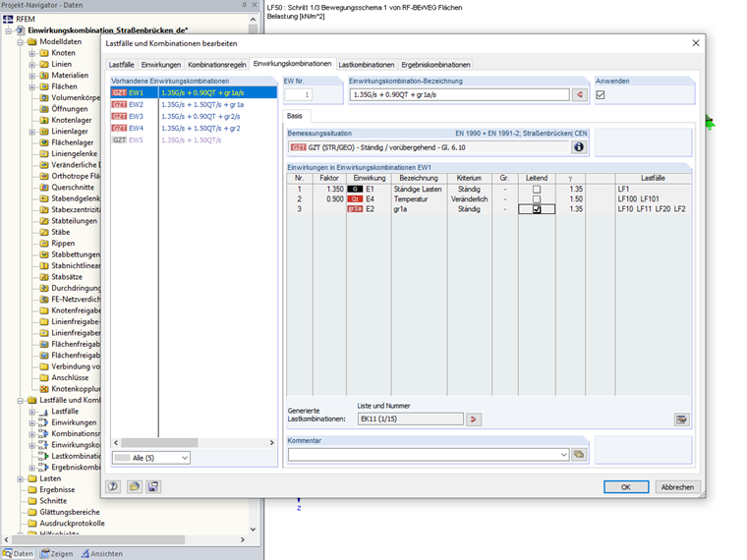Collapse the Modelldaten tree node
This screenshot has width=747, height=560.
[x=21, y=42]
